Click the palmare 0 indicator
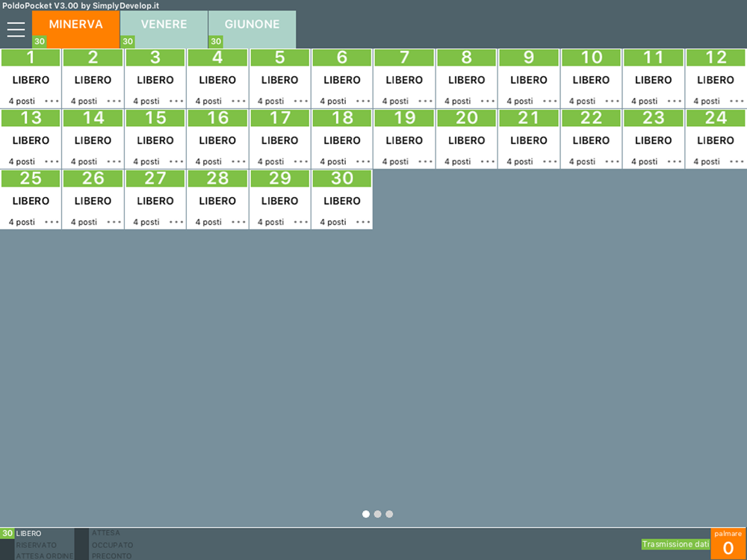Screen dimensions: 747x560 728,544
